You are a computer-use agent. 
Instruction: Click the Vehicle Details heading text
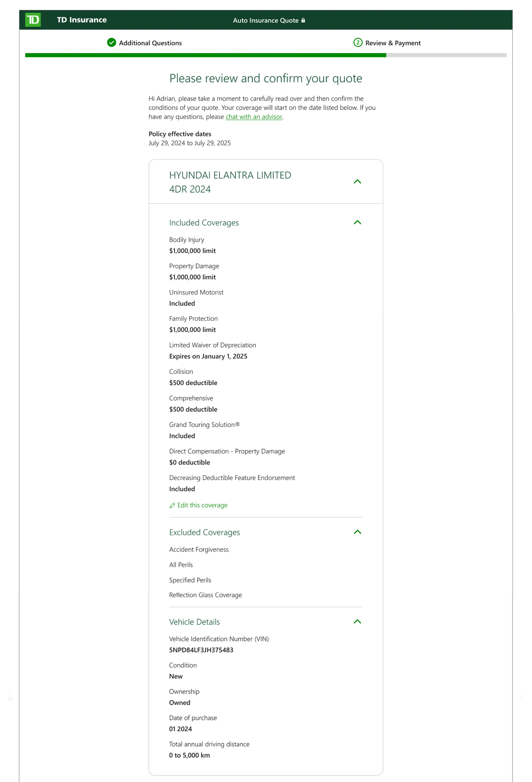point(194,622)
